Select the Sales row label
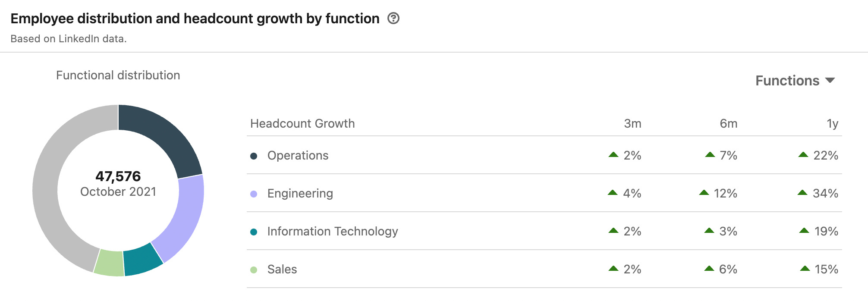This screenshot has width=868, height=301. pyautogui.click(x=282, y=270)
